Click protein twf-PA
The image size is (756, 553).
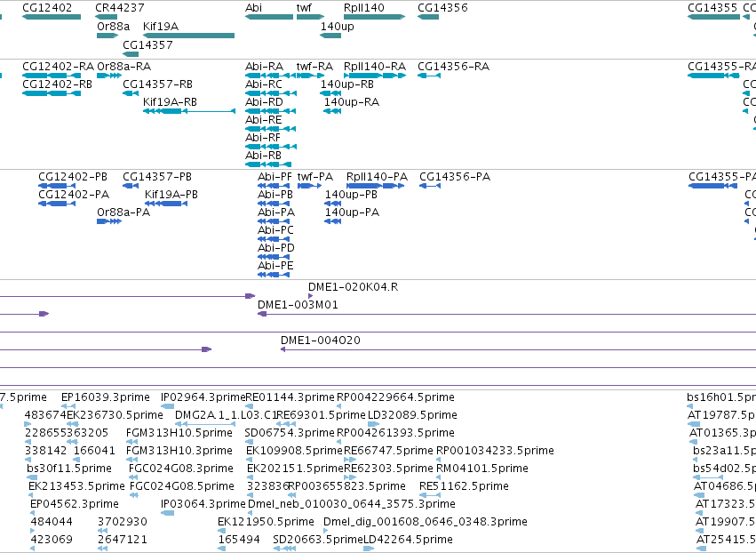tap(309, 186)
